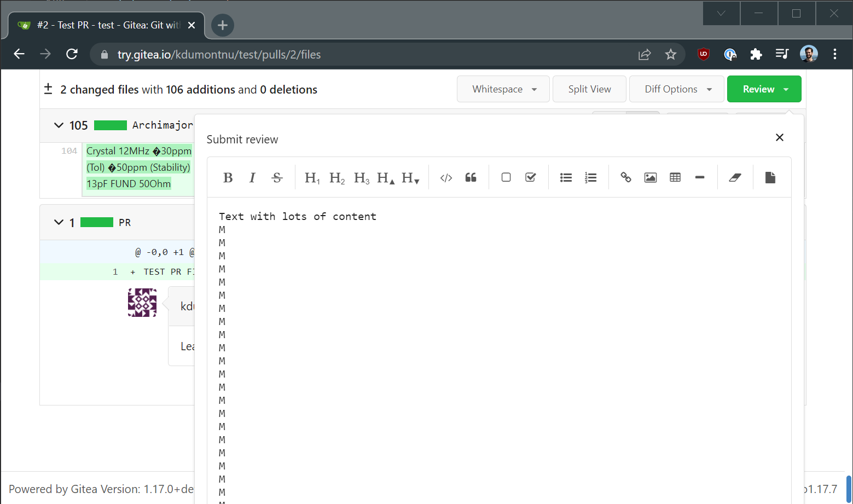Image resolution: width=853 pixels, height=504 pixels.
Task: Open the Chrome three-dot menu
Action: (835, 54)
